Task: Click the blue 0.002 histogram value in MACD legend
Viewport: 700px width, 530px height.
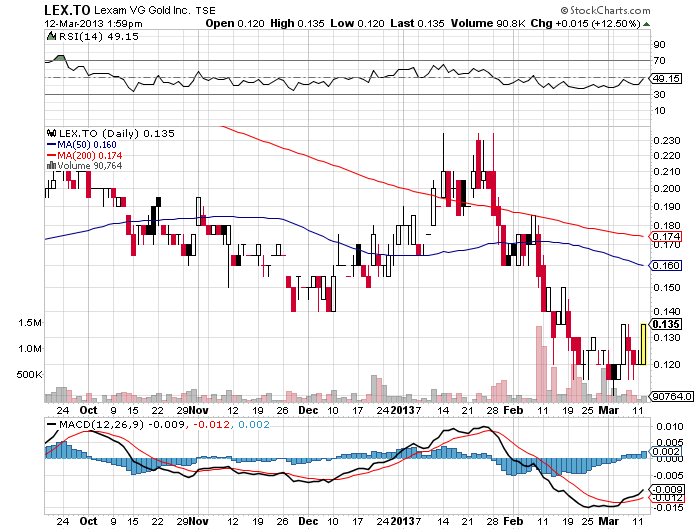Action: click(x=254, y=425)
